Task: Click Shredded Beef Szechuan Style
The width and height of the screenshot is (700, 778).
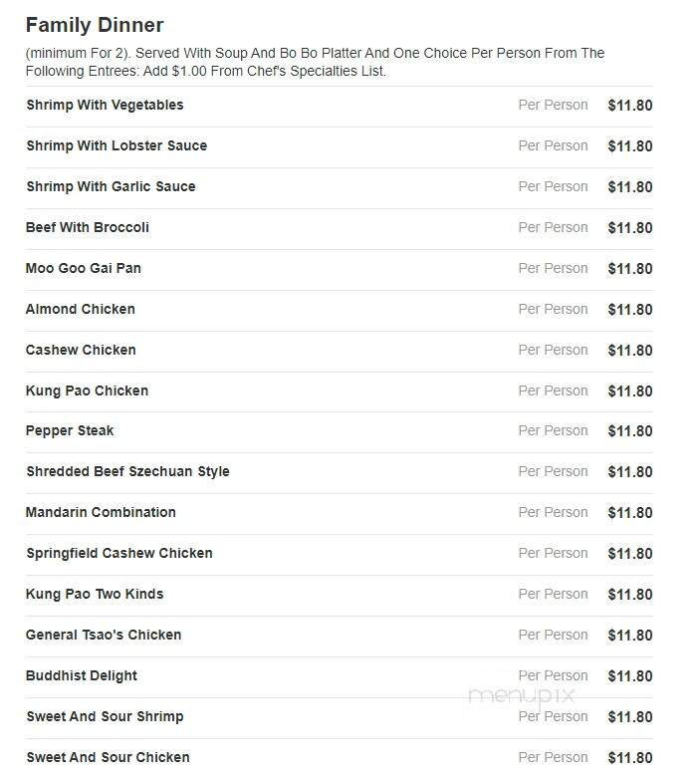Action: (128, 471)
